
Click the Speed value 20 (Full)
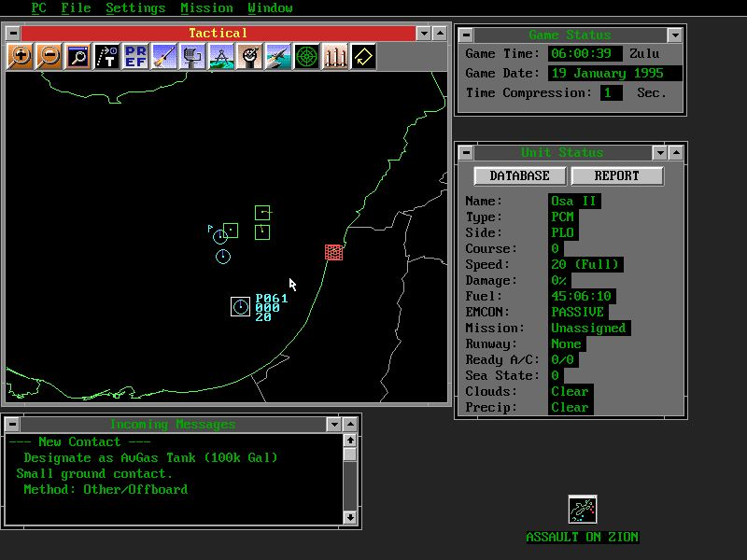click(x=585, y=264)
